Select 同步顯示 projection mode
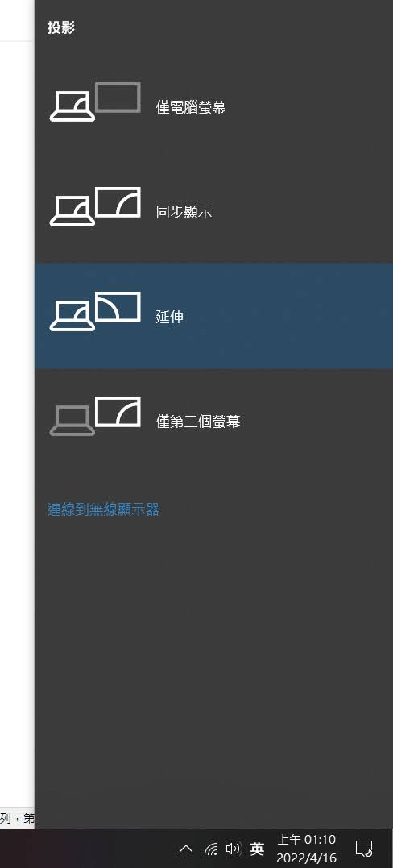The width and height of the screenshot is (393, 868). coord(213,211)
